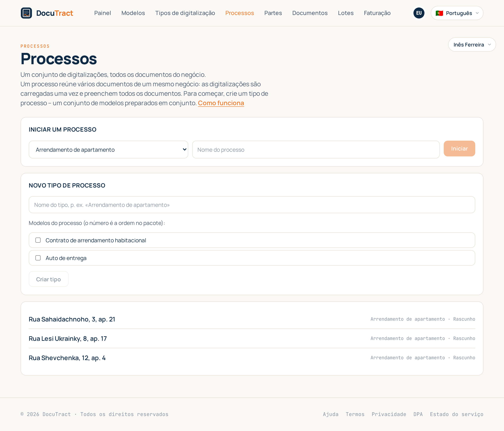
Task: Open the Ajuda footer link
Action: pos(331,414)
